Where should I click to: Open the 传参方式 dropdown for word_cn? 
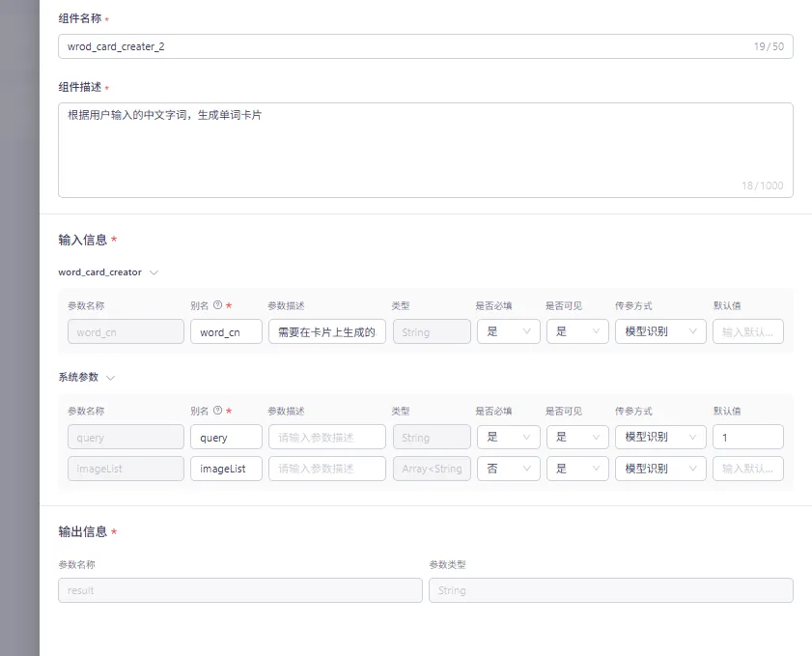[660, 331]
